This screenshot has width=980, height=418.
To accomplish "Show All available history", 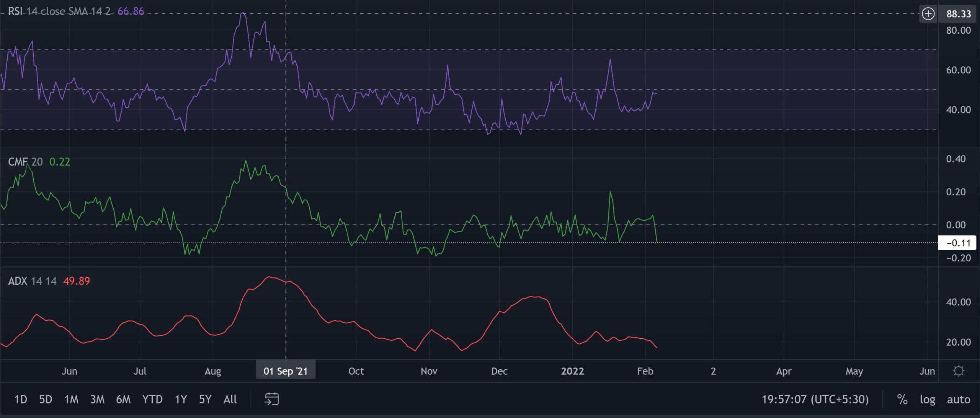I will (x=230, y=399).
